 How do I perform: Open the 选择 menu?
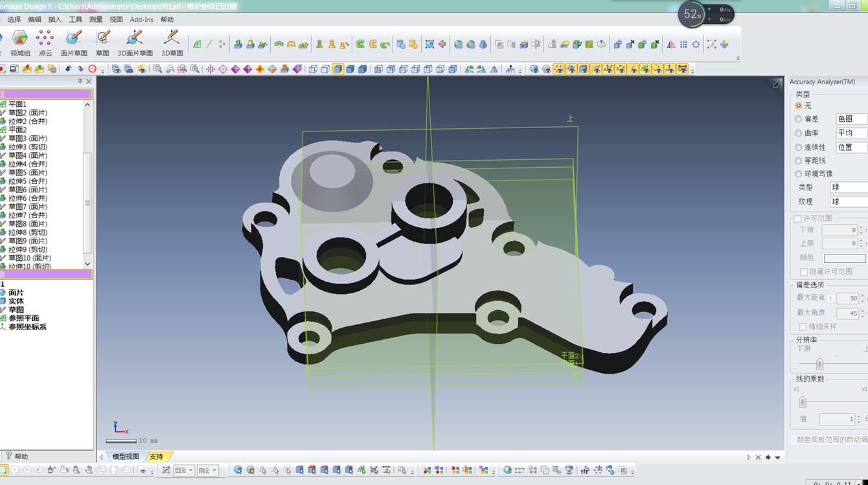[x=14, y=19]
